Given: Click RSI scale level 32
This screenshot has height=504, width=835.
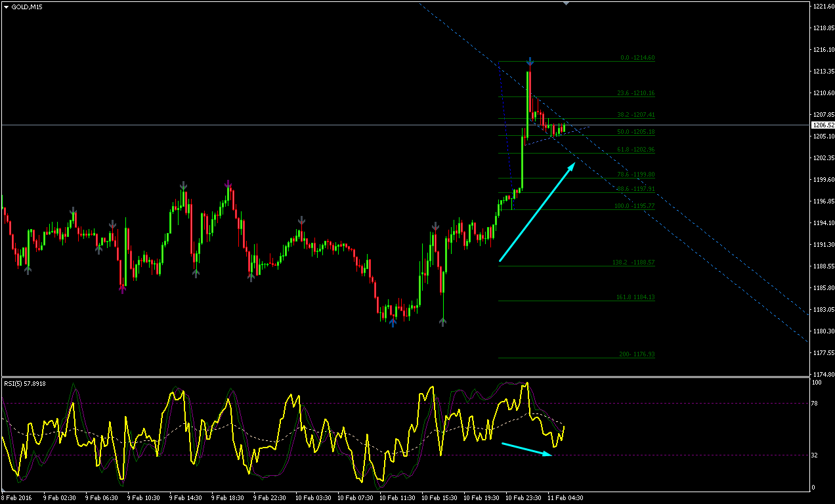Looking at the screenshot, I should (x=815, y=455).
